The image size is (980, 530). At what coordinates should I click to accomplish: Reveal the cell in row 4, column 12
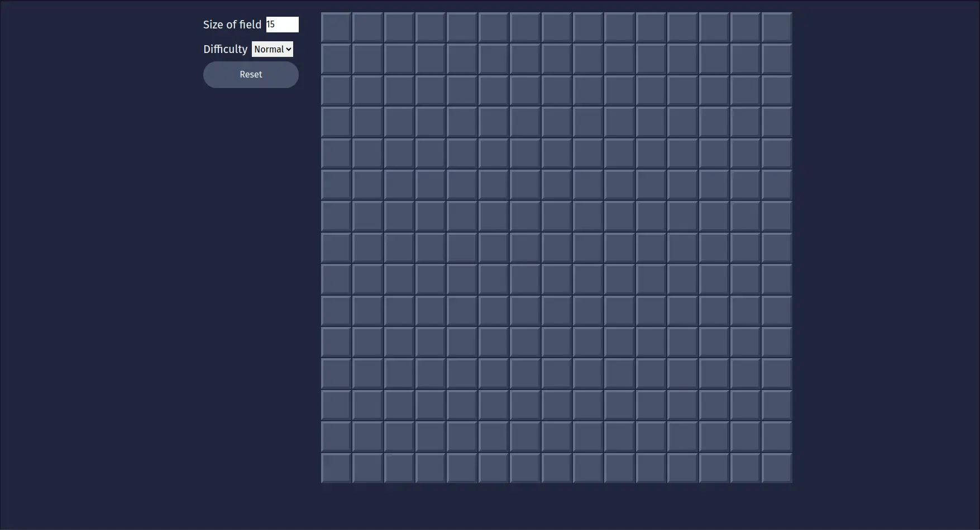[682, 122]
